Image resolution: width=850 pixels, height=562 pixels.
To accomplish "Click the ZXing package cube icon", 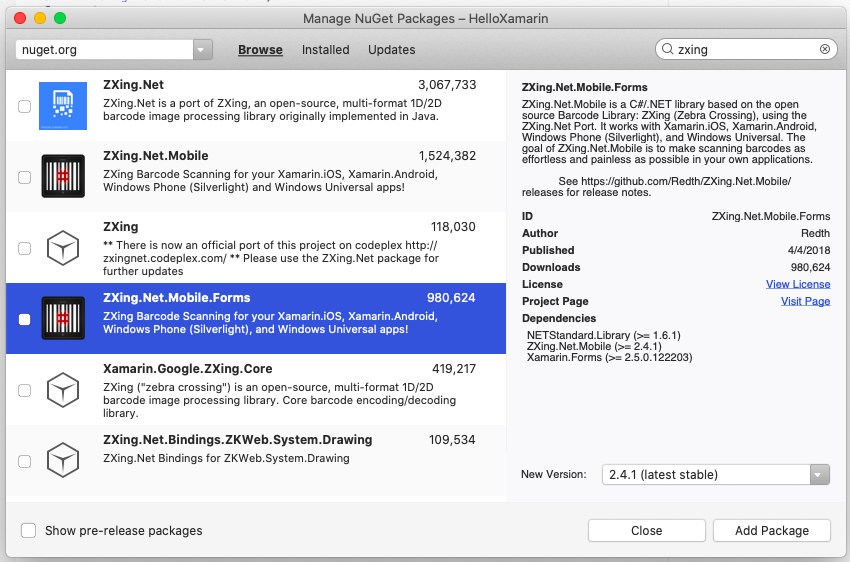I will point(63,248).
